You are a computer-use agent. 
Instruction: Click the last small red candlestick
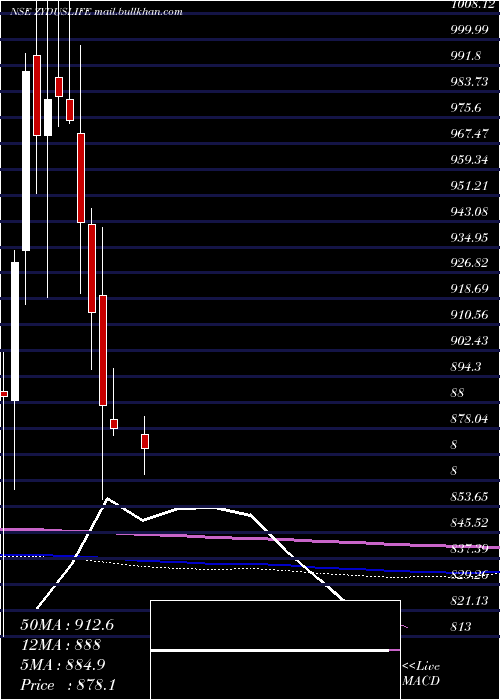pos(145,441)
